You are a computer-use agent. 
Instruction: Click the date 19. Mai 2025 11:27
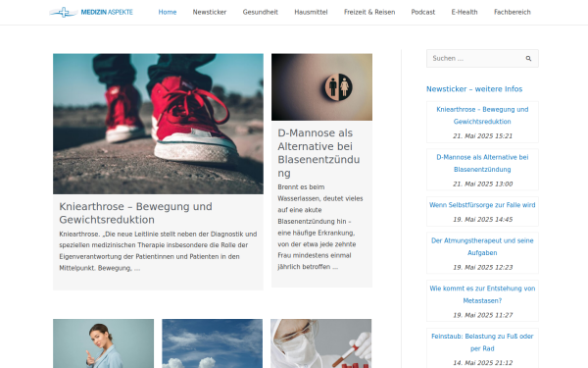(x=482, y=315)
